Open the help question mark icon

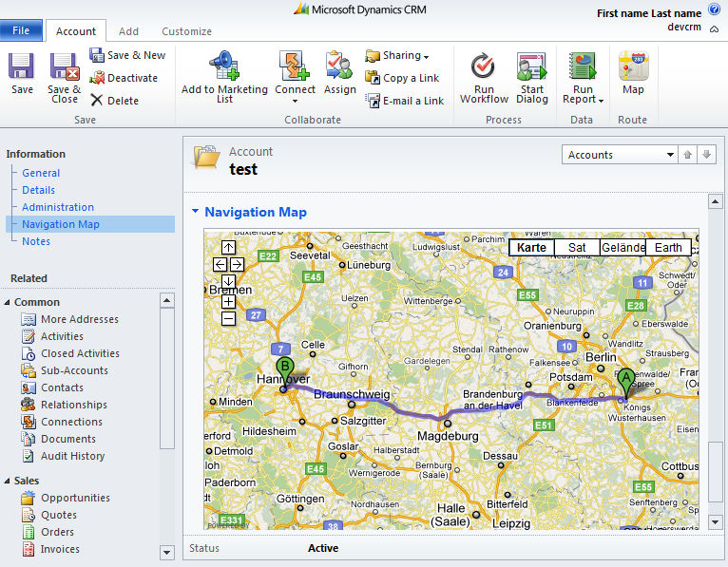tap(714, 9)
